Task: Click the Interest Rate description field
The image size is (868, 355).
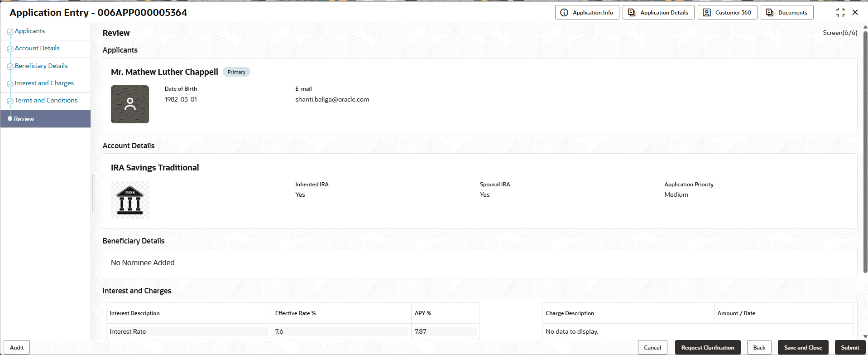Action: 188,331
